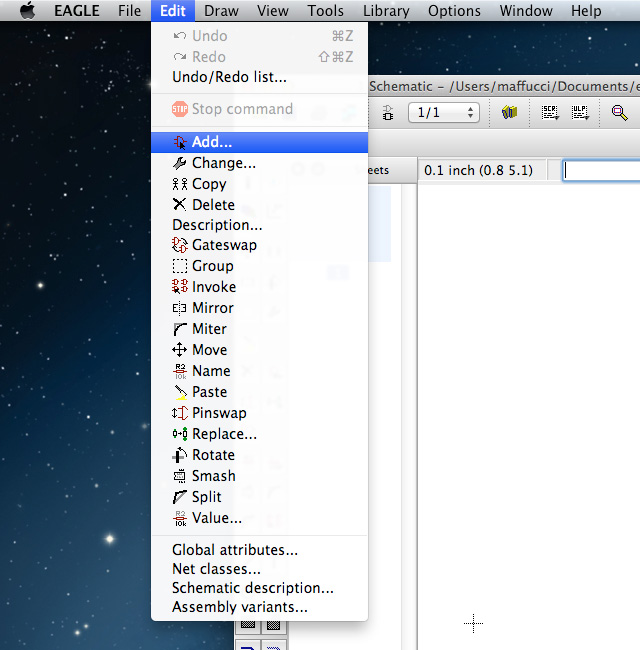
Task: Choose Gateswap from the Edit menu
Action: (224, 245)
